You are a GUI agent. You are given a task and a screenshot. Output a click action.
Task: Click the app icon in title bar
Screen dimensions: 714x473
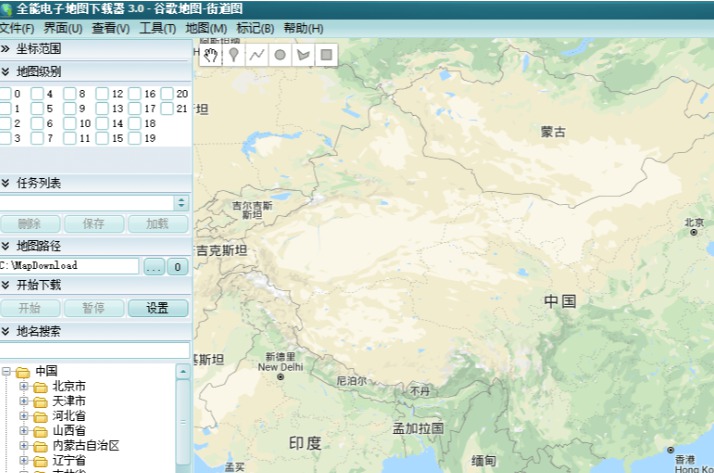6,9
